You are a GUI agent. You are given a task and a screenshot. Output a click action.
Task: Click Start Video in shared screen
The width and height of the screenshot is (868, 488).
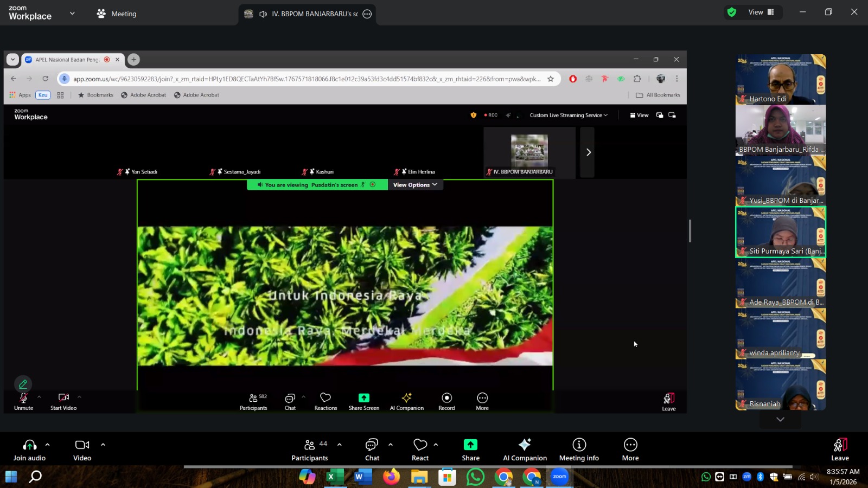click(x=63, y=401)
